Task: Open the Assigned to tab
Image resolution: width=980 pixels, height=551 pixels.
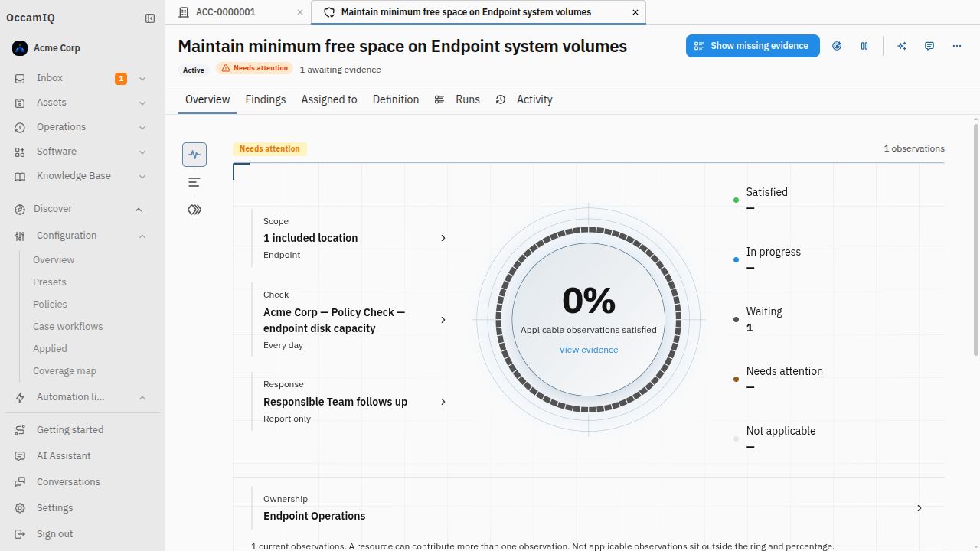Action: point(329,99)
